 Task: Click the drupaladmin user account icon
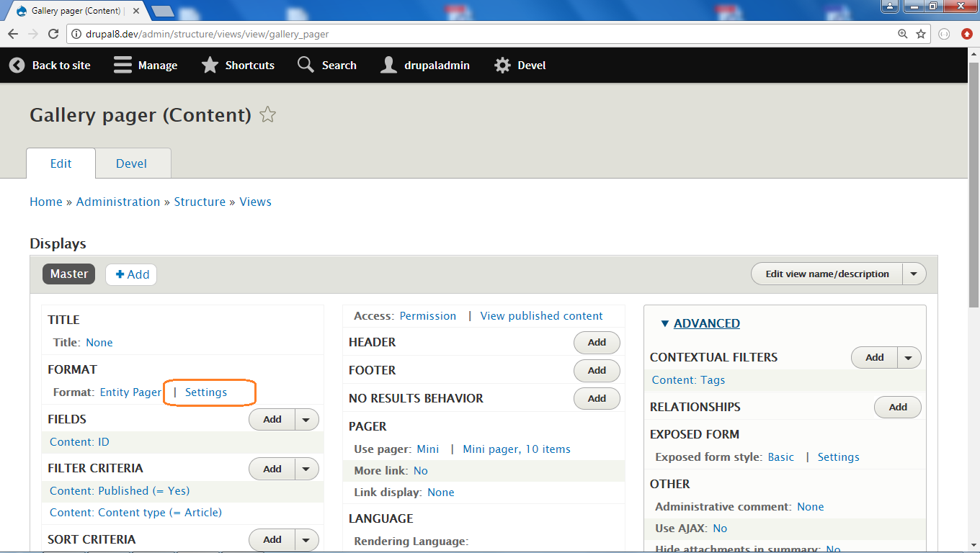(388, 65)
